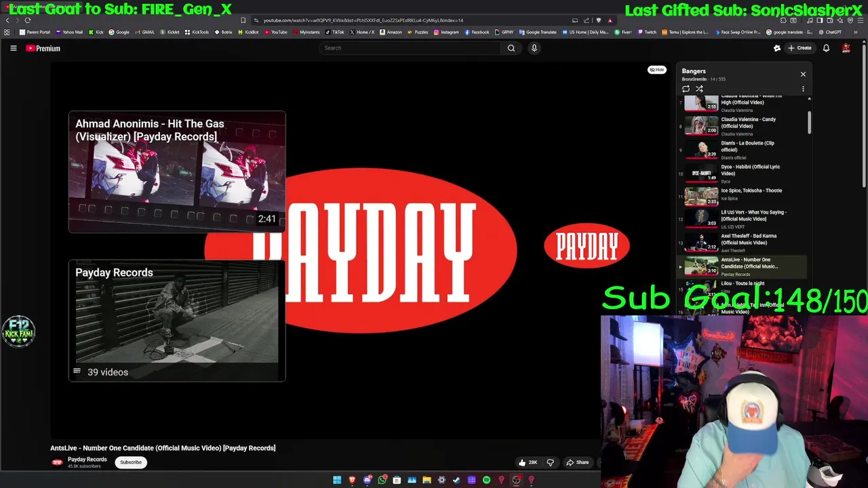The image size is (868, 488).
Task: Click the YouTube search magnifier button
Action: click(511, 48)
